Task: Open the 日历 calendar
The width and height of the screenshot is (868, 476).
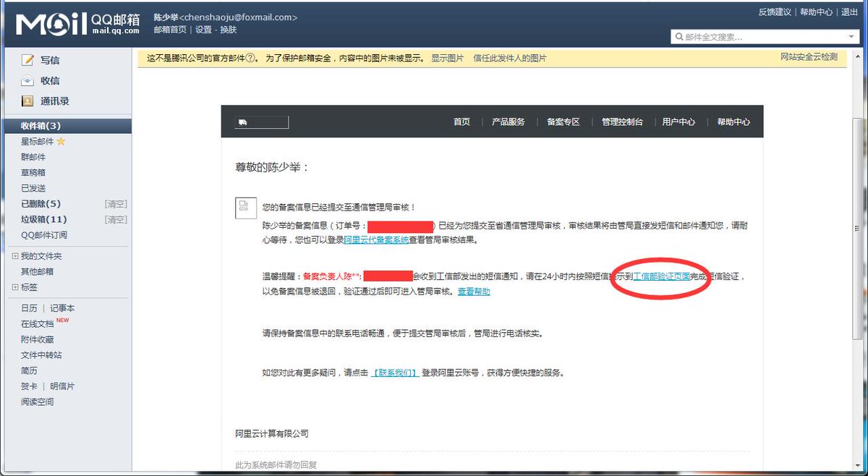Action: tap(29, 308)
